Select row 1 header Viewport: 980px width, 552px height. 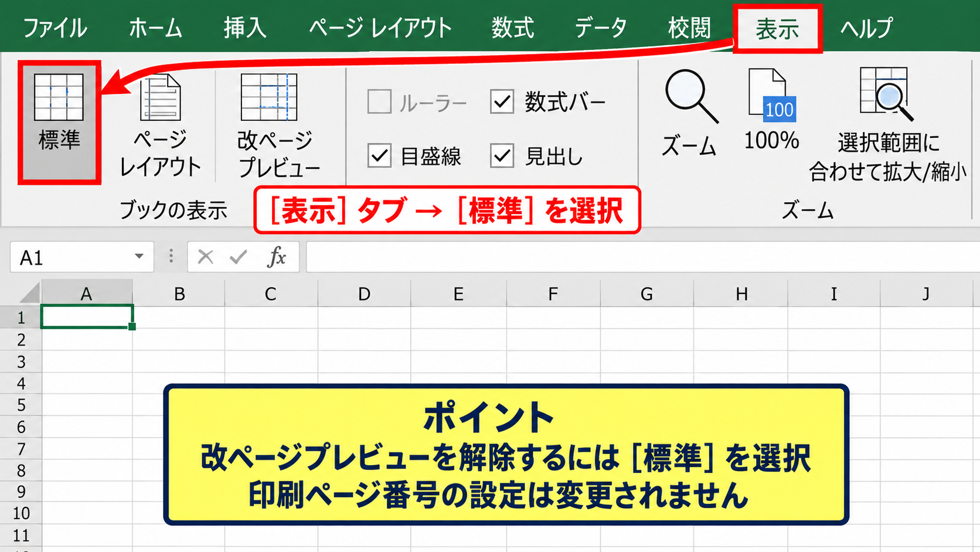pyautogui.click(x=21, y=317)
